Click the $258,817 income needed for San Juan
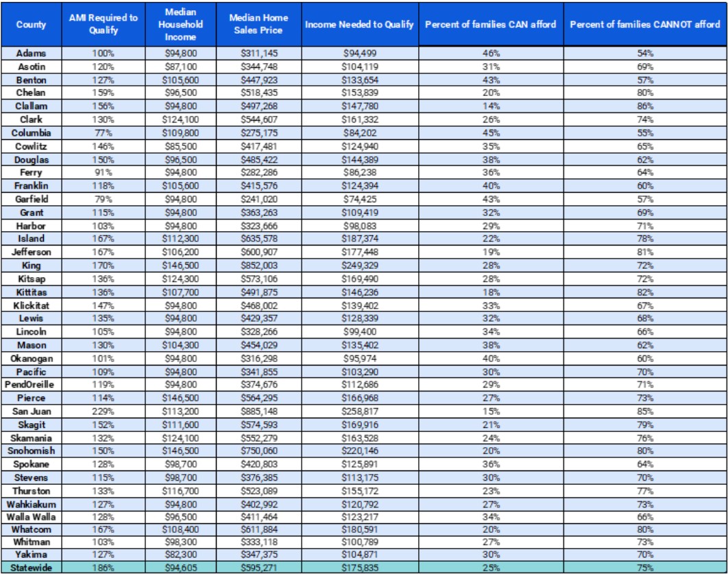 (x=360, y=411)
